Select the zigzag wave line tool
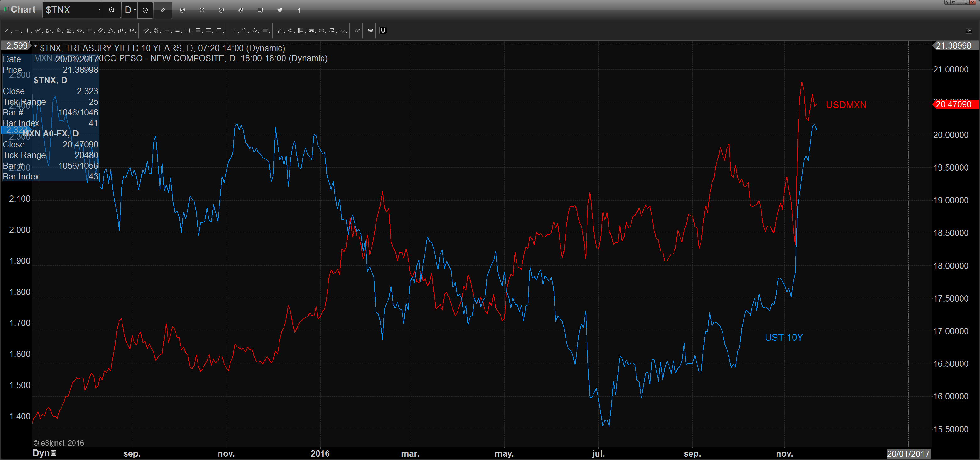 click(38, 30)
